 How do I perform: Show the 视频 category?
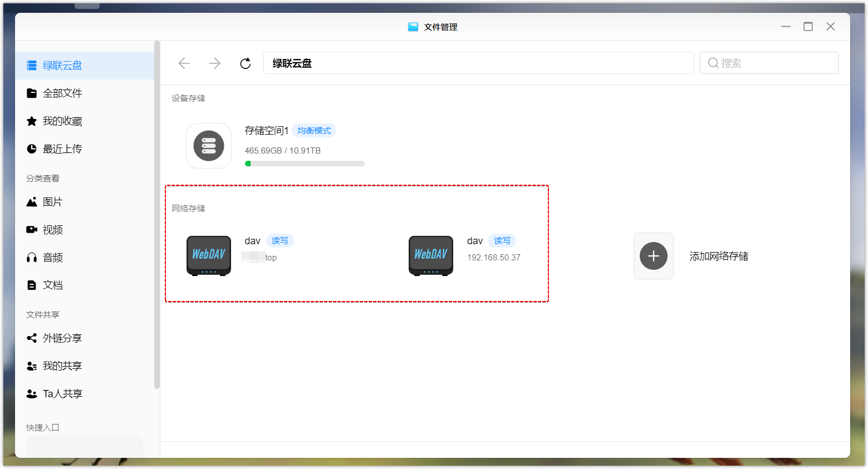coord(85,229)
